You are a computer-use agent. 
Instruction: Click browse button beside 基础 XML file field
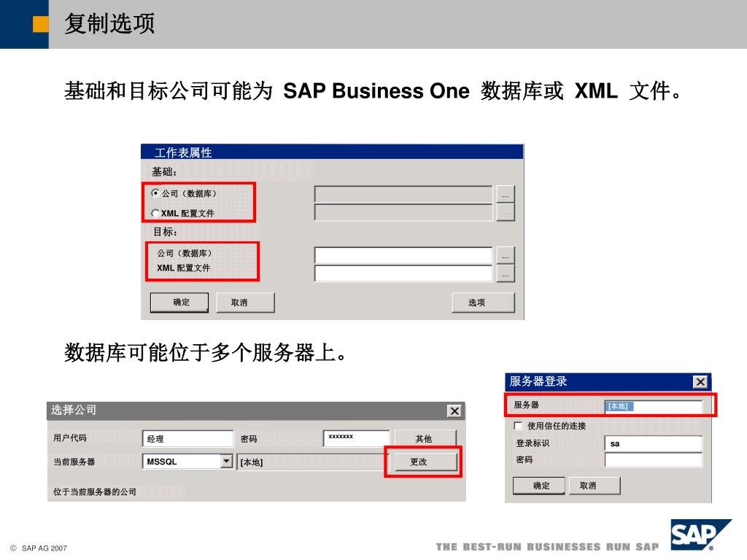pyautogui.click(x=506, y=212)
